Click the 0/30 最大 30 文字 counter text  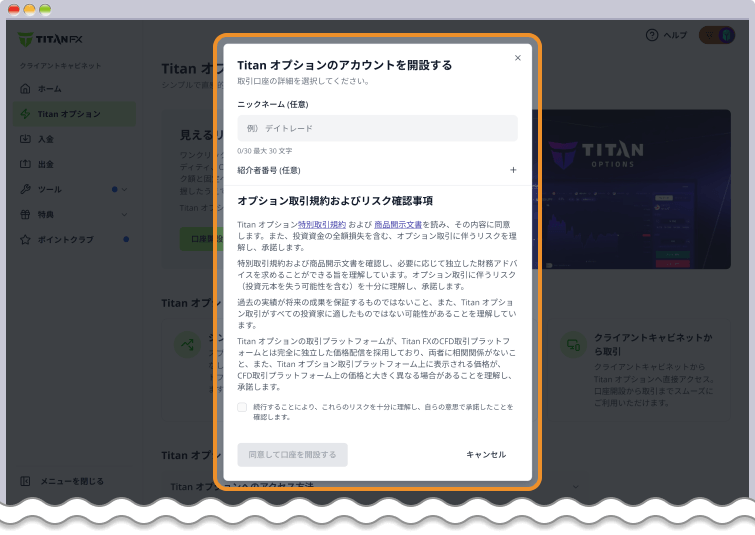[x=265, y=151]
